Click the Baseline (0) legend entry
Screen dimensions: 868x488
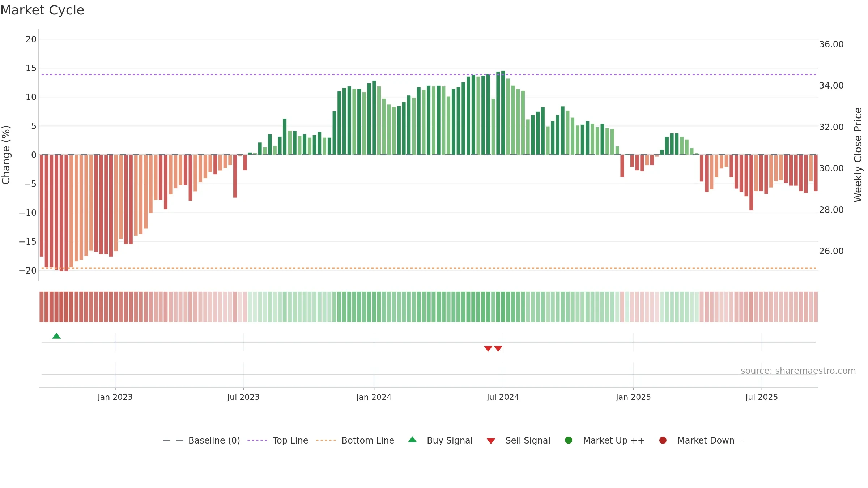coord(201,441)
